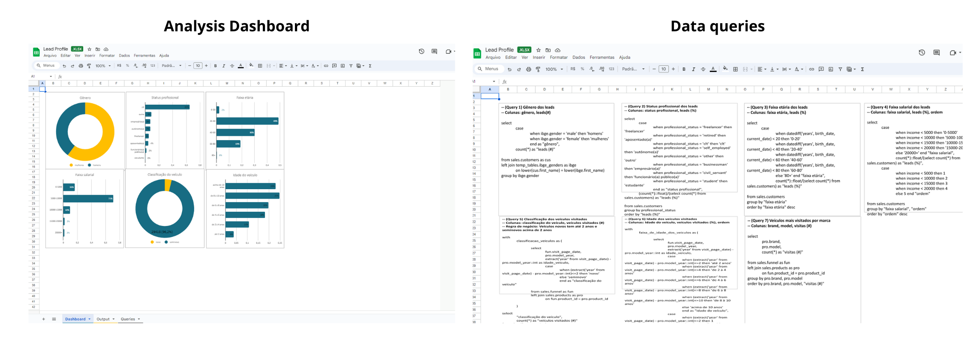Open version history in the right window
Image resolution: width=980 pixels, height=350 pixels.
tap(922, 52)
